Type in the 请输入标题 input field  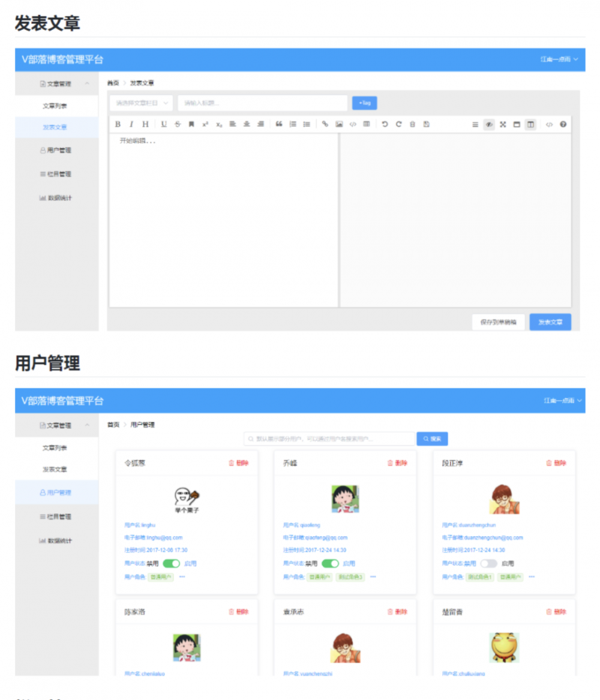click(x=261, y=103)
